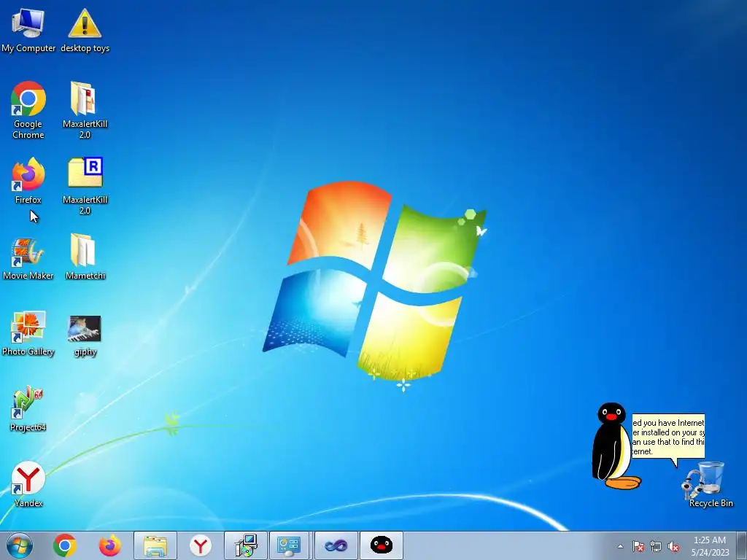
Task: Launch Yandex browser from the taskbar
Action: (x=201, y=545)
